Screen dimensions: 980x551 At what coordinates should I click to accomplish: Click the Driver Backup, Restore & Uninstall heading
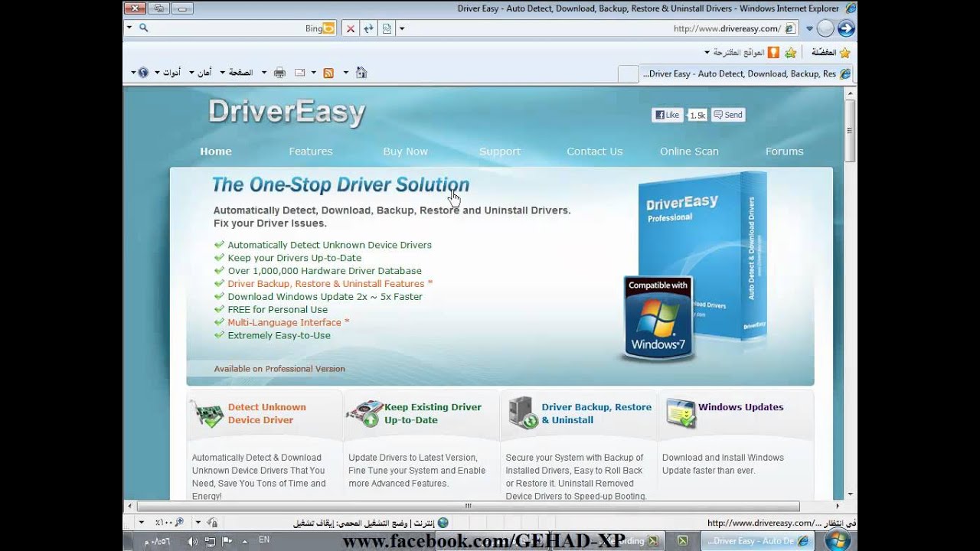click(x=596, y=413)
